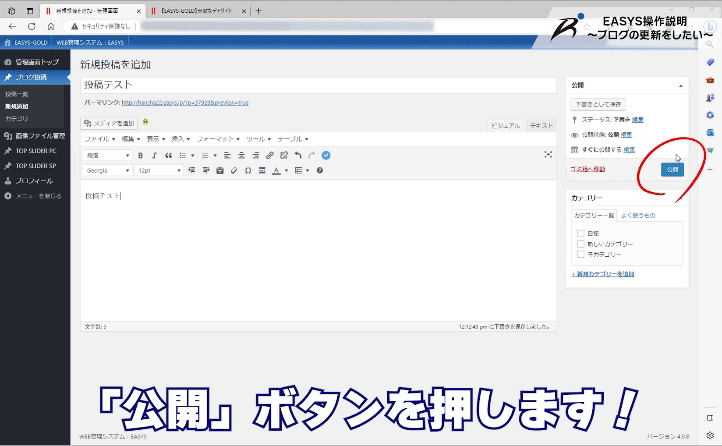Insert a special character (omega icon)
The height and width of the screenshot is (446, 722).
(248, 170)
